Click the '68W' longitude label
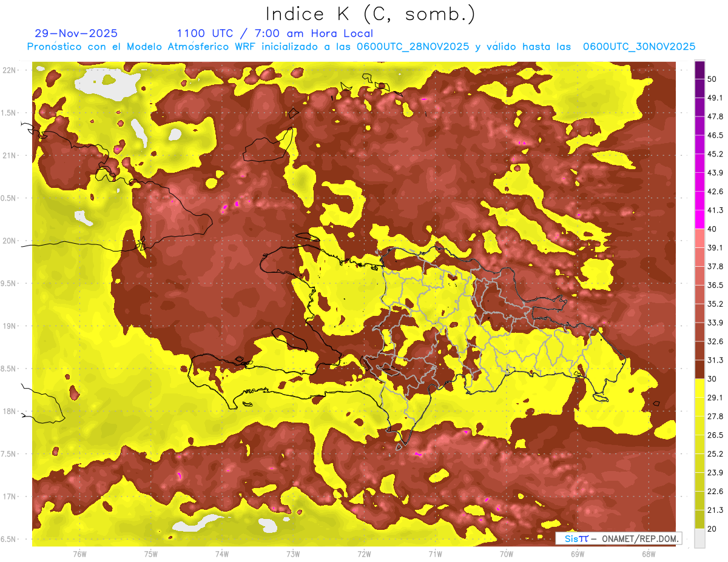Viewport: 728px width, 562px height. click(648, 554)
